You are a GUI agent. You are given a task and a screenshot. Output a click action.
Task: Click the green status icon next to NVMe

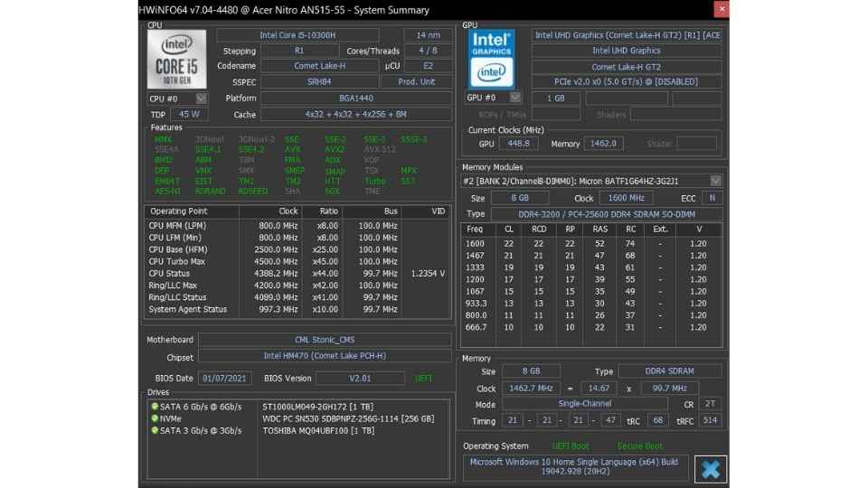tap(155, 418)
